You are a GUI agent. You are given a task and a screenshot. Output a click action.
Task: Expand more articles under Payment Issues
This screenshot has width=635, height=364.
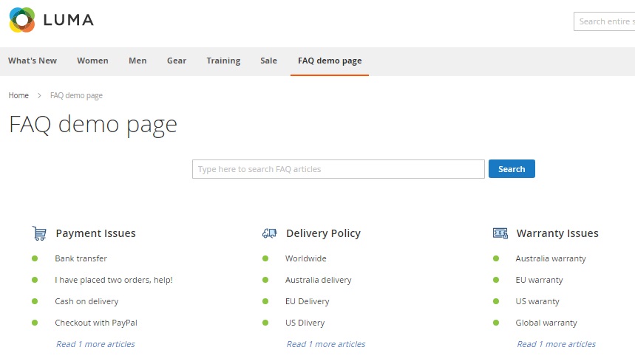(95, 344)
